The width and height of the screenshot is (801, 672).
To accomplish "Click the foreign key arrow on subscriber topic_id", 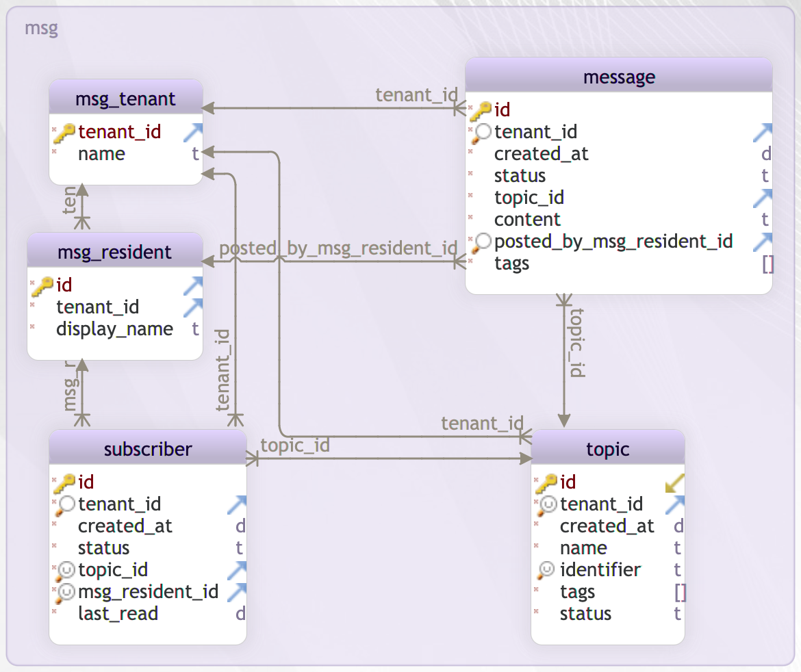I will tap(237, 571).
